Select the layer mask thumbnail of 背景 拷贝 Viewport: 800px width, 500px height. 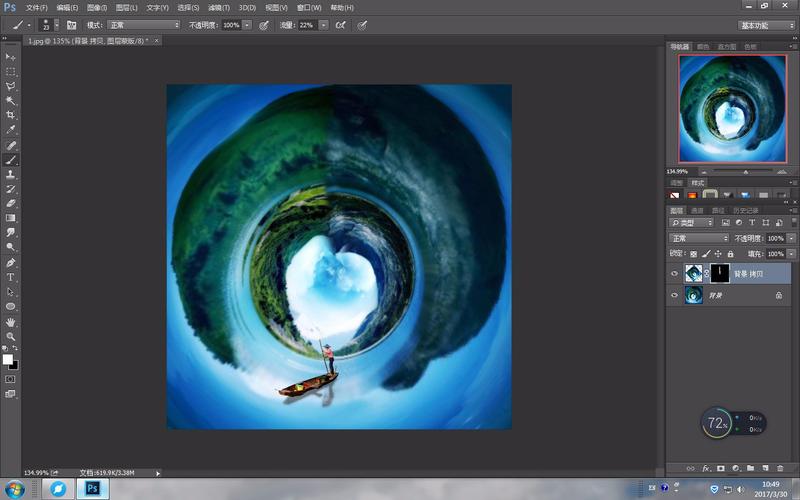pyautogui.click(x=719, y=274)
